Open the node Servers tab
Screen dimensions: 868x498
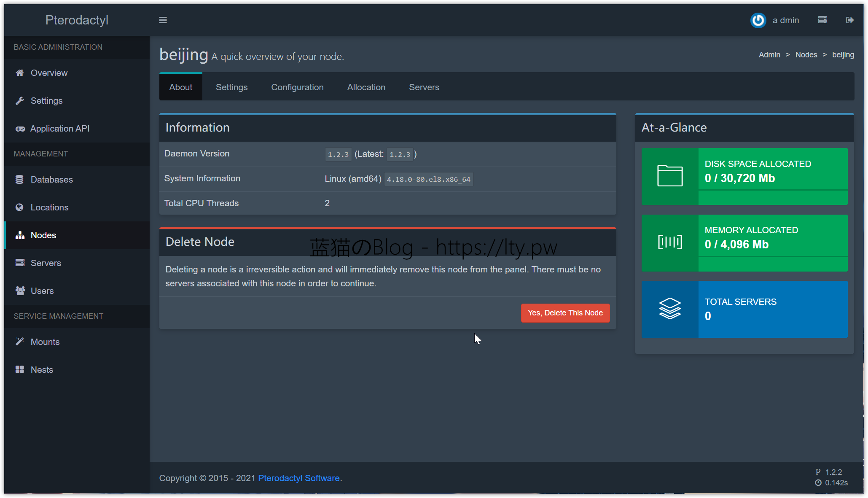coord(424,87)
